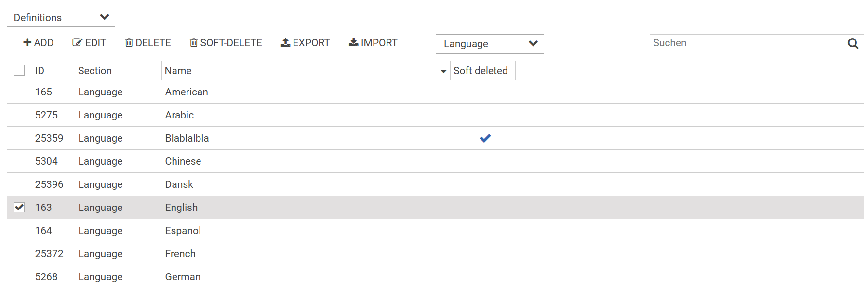Click the Name column sort arrow
Image resolution: width=868 pixels, height=288 pixels.
443,71
